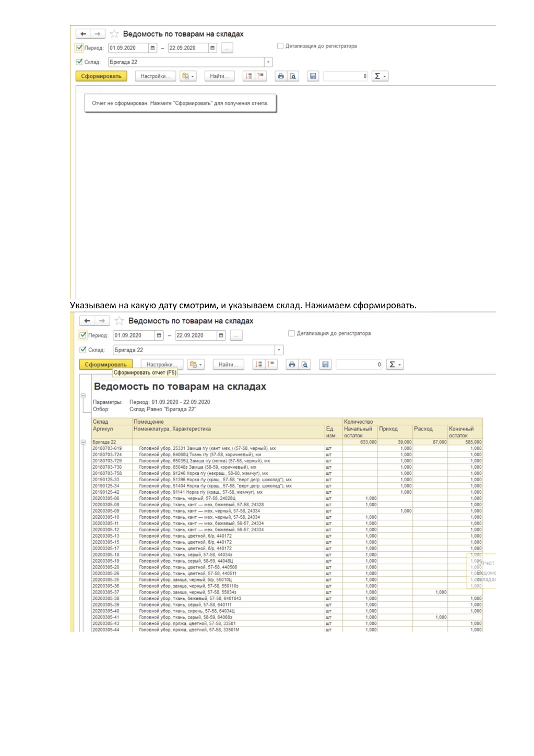
Task: Click the save diskette icon in upper screenshot
Action: coord(313,76)
